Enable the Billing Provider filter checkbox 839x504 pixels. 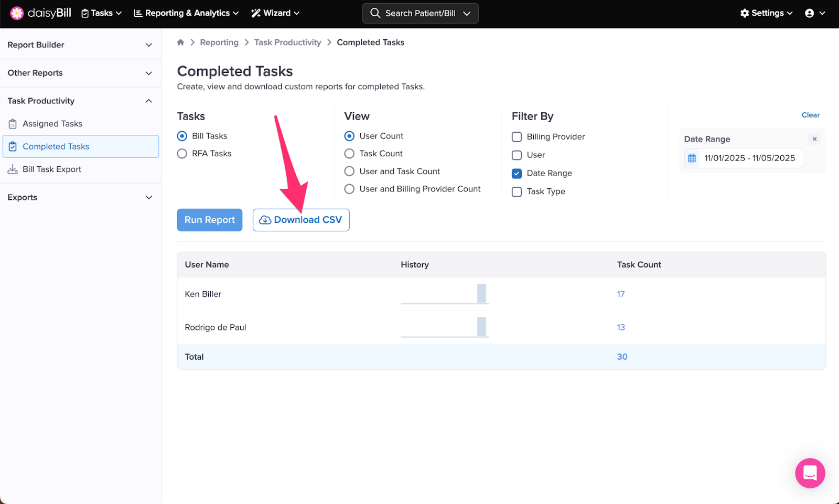[517, 137]
